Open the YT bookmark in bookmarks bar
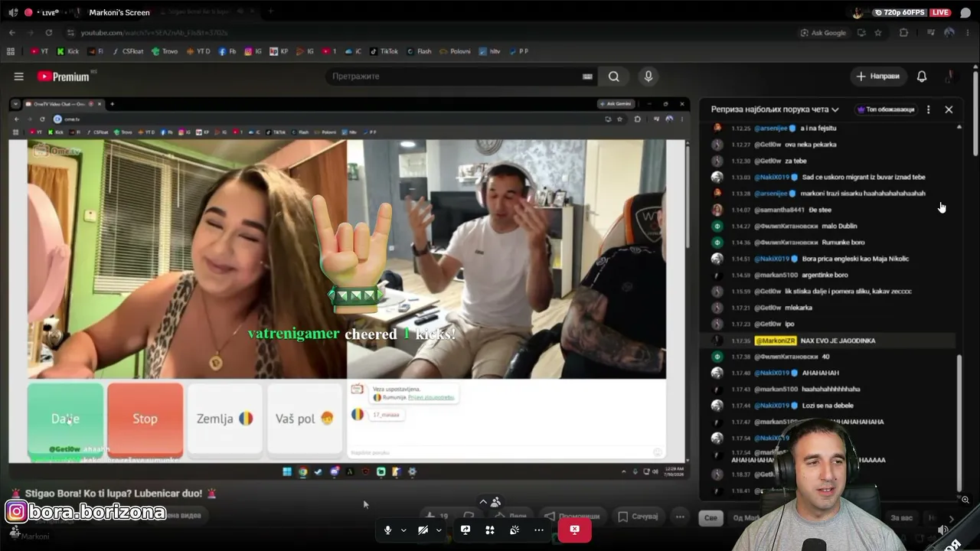The width and height of the screenshot is (980, 551). (x=39, y=51)
